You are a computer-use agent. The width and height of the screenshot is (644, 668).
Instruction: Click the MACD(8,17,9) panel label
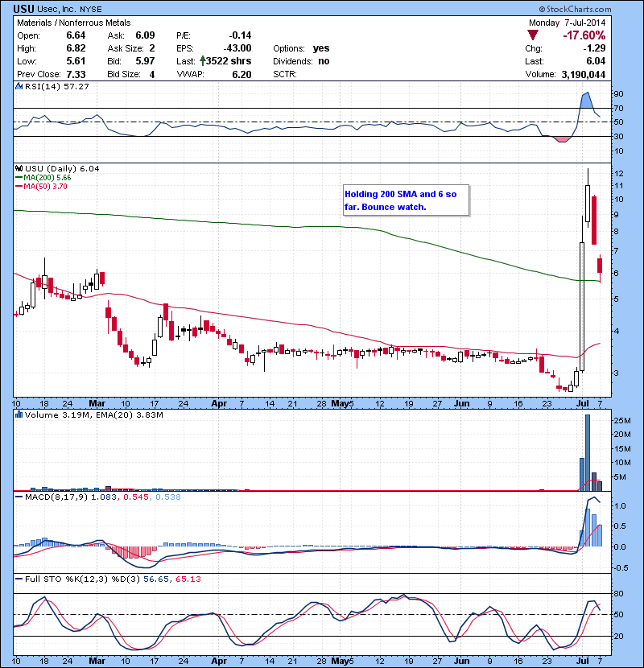click(x=56, y=497)
